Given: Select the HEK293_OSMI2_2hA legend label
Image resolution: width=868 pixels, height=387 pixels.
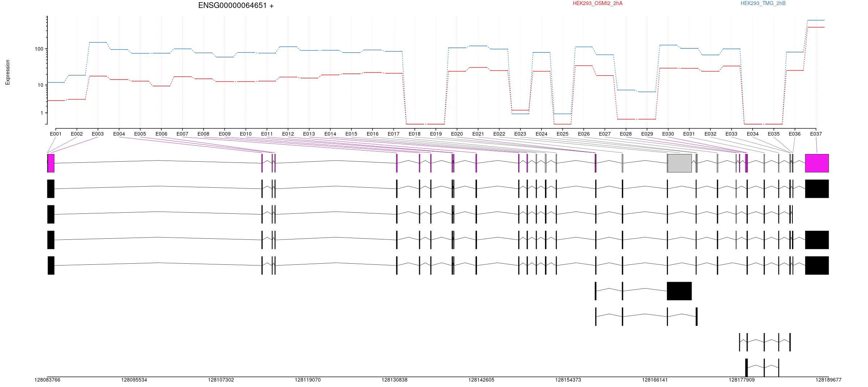Looking at the screenshot, I should tap(597, 3).
